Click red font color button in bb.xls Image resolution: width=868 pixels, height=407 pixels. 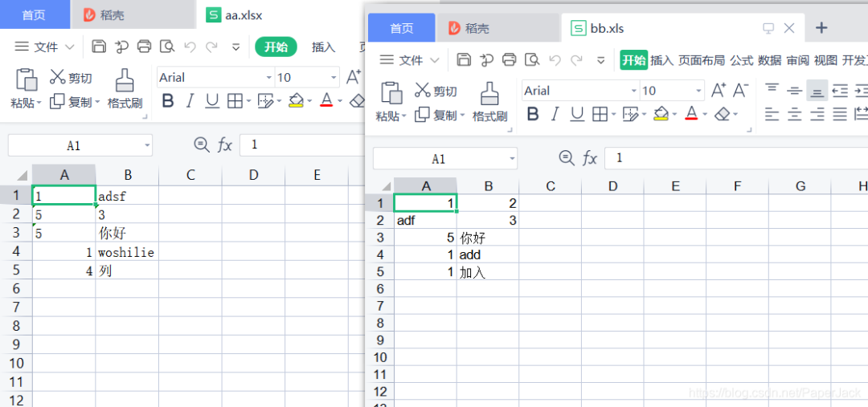click(x=691, y=114)
